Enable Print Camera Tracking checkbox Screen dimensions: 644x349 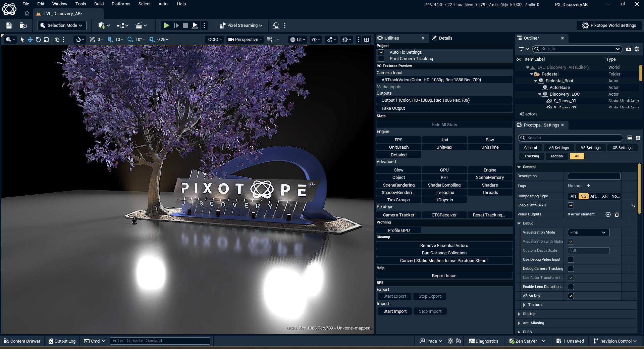(381, 59)
